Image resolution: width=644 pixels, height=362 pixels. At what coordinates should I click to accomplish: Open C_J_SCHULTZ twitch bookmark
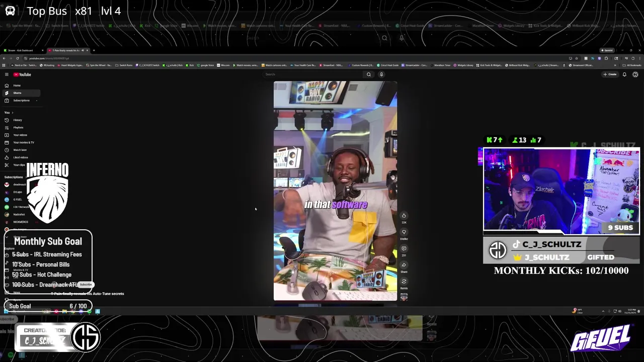pyautogui.click(x=147, y=65)
